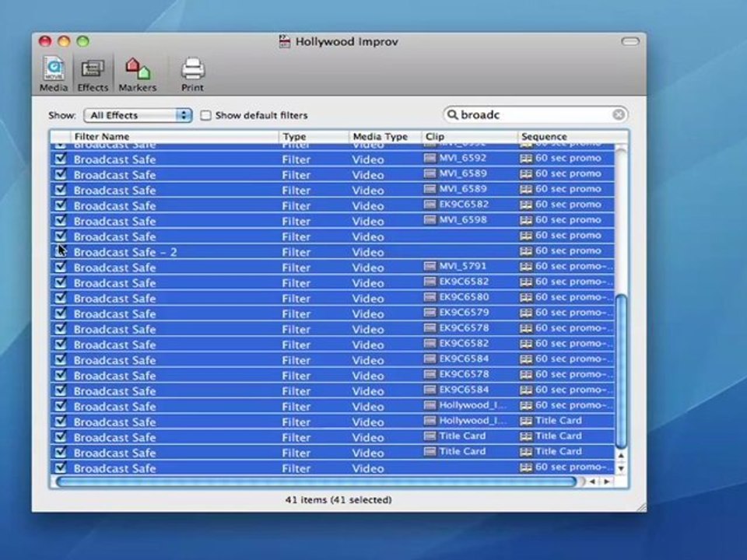747x560 pixels.
Task: Click the clip icon next to MVI_5791
Action: click(x=430, y=266)
